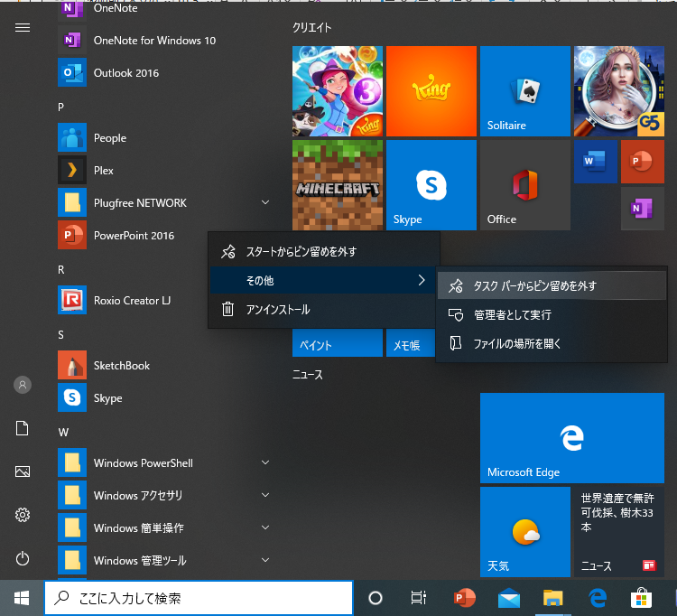
Task: Open the Microsoft Edge tile
Action: coord(572,438)
